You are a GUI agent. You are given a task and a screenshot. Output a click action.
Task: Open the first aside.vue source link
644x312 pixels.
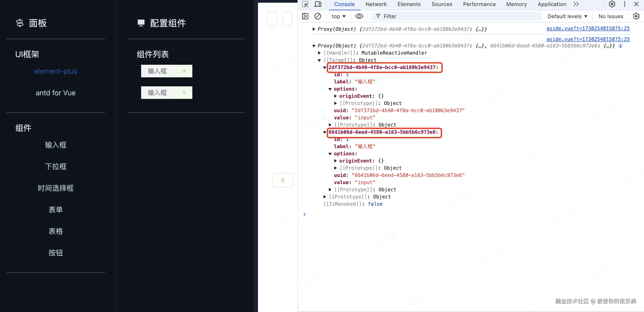point(588,29)
